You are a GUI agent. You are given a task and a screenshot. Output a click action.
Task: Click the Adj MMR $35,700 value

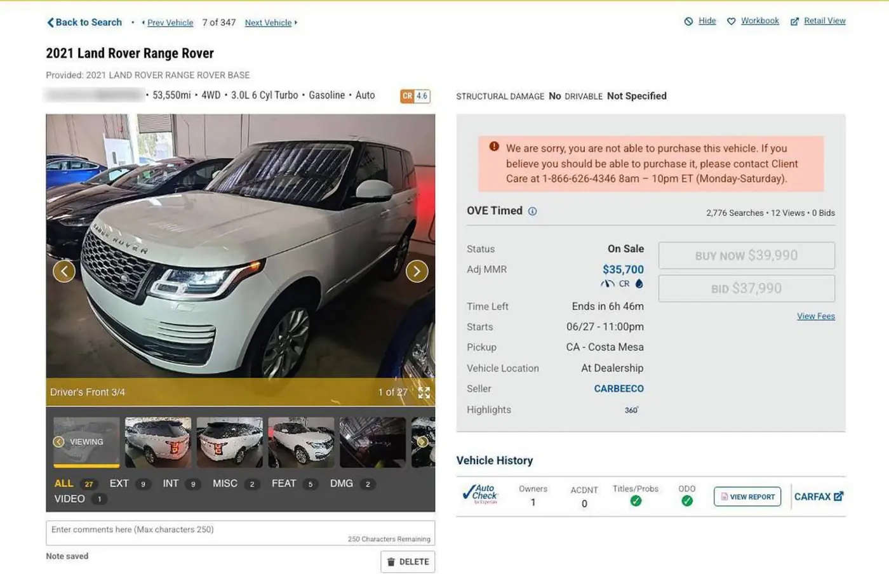623,270
